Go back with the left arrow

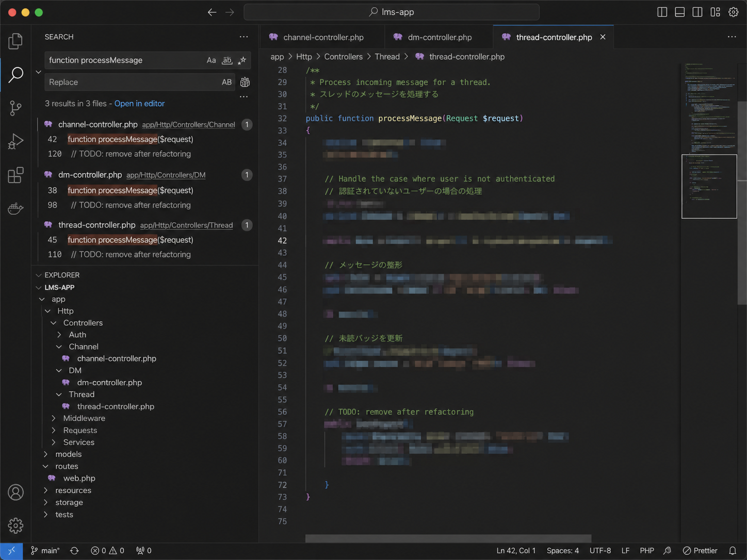212,12
